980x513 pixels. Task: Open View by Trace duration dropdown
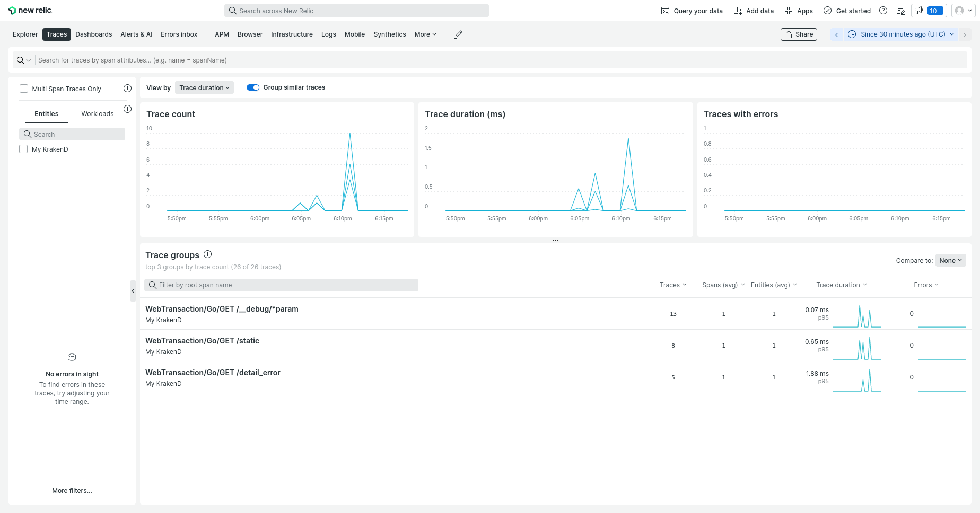pos(204,88)
